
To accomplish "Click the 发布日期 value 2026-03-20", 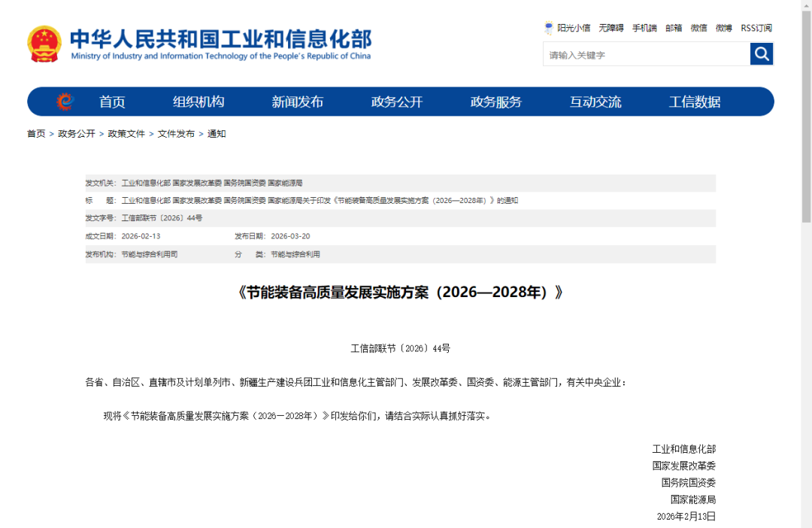I will 290,236.
